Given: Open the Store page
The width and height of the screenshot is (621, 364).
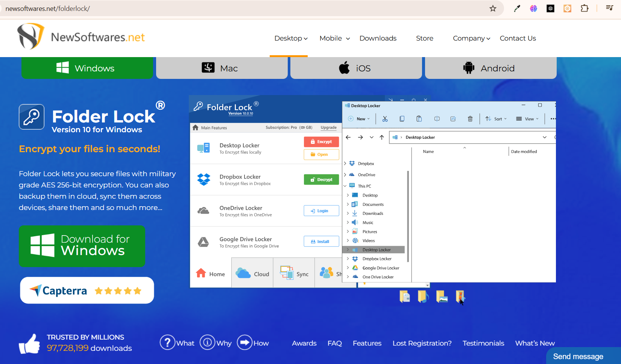Looking at the screenshot, I should pyautogui.click(x=425, y=38).
